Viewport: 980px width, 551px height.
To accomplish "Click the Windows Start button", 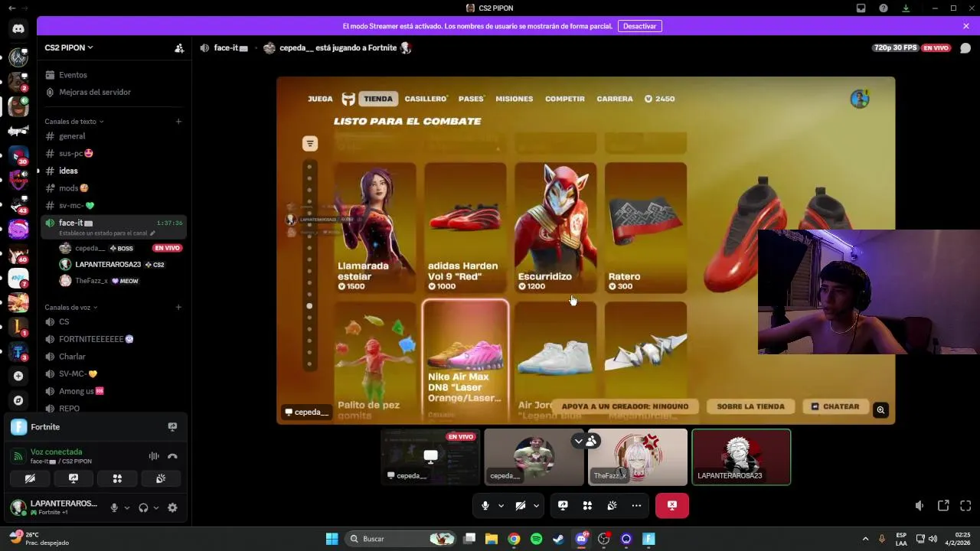I will pyautogui.click(x=332, y=539).
